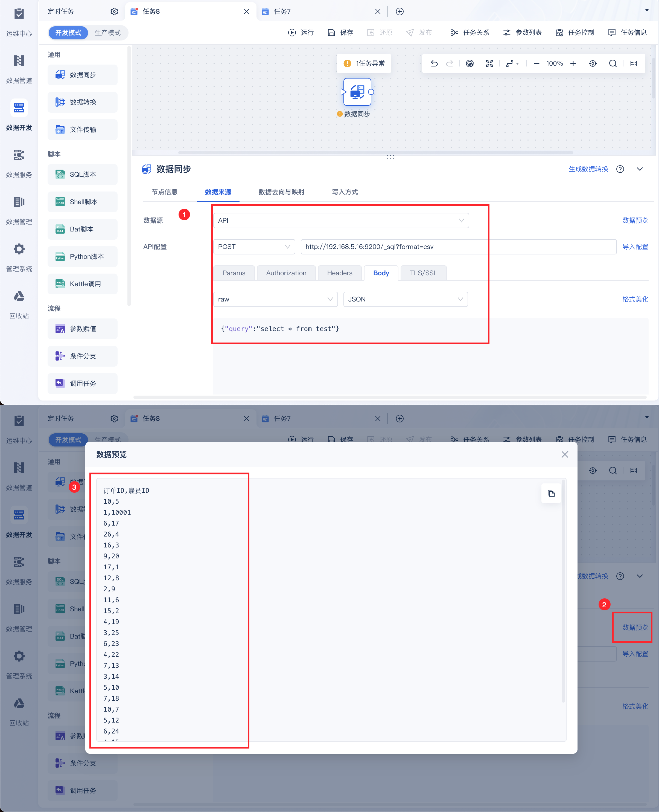Viewport: 659px width, 812px height.
Task: Switch to 生产模式 toggle
Action: pyautogui.click(x=107, y=33)
